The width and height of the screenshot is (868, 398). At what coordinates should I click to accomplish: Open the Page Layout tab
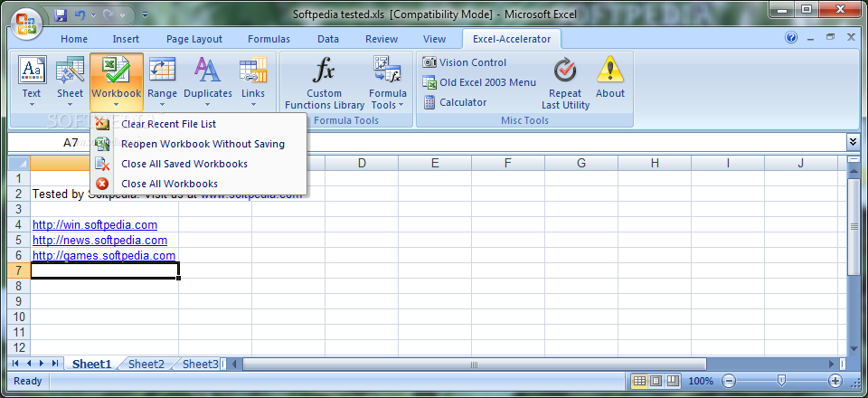click(194, 39)
